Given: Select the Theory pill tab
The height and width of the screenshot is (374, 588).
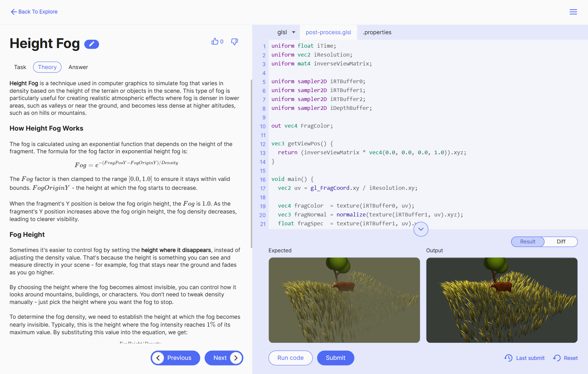Looking at the screenshot, I should (47, 67).
